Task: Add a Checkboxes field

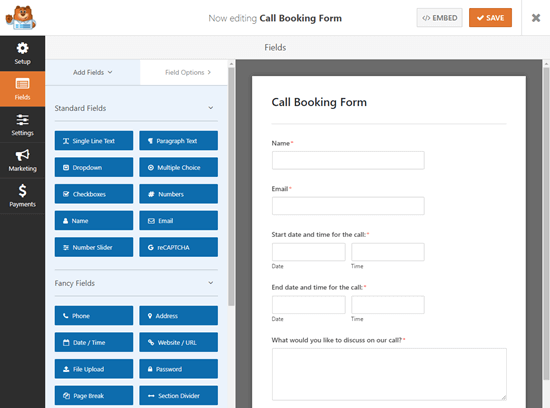Action: [94, 194]
